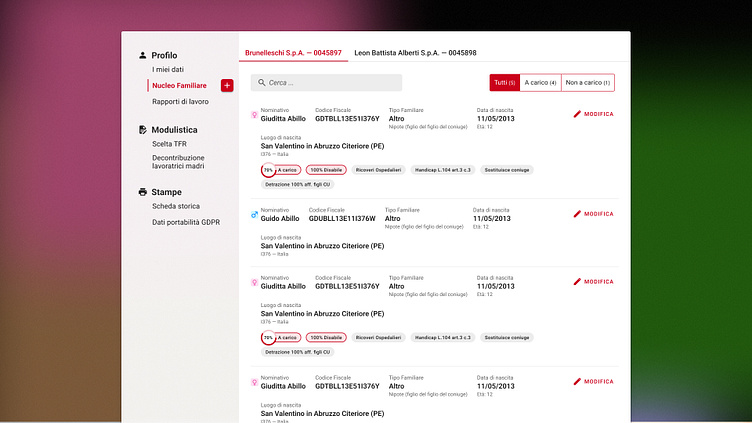Click the Stampe heading

pos(166,192)
